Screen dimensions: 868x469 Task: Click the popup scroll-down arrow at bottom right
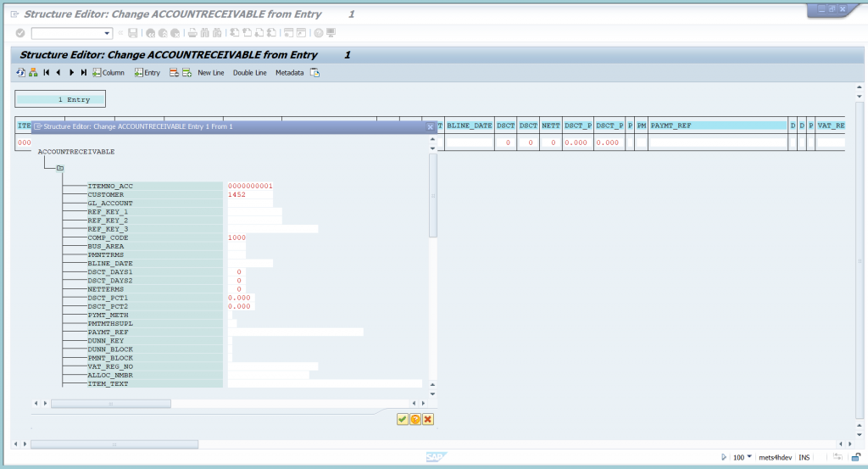coord(433,394)
